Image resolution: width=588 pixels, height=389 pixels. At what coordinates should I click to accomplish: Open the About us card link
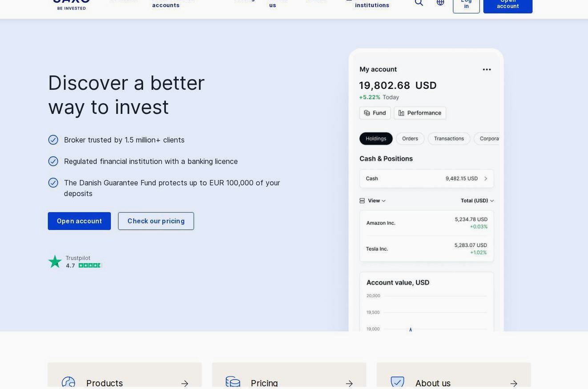pyautogui.click(x=454, y=376)
